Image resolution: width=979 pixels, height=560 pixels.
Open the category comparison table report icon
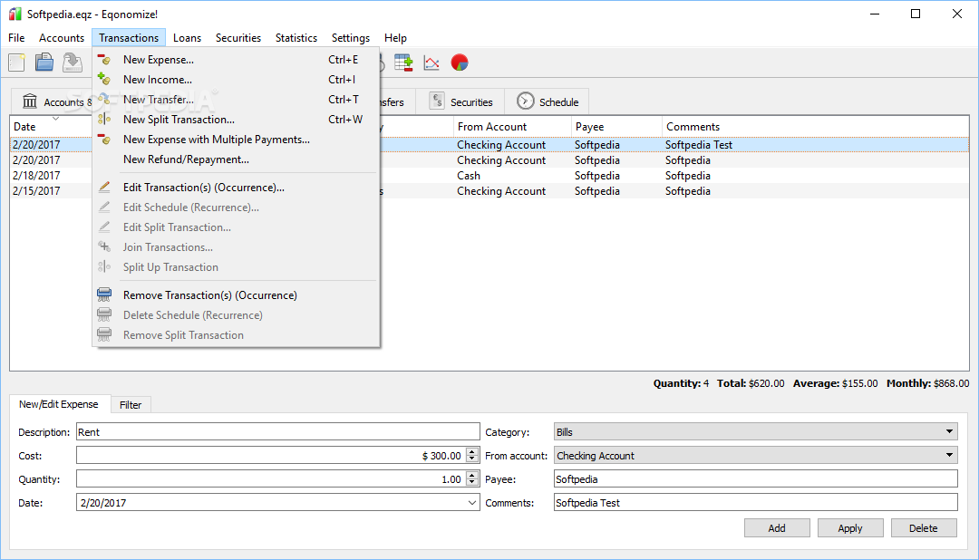403,63
